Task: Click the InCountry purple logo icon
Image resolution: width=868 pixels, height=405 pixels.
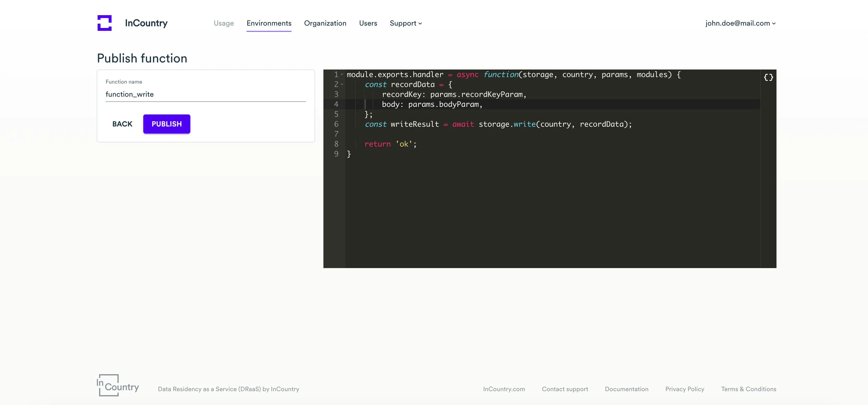Action: click(x=105, y=23)
